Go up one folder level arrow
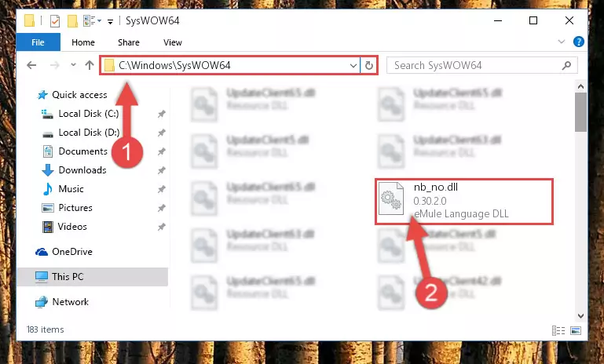 click(x=90, y=65)
